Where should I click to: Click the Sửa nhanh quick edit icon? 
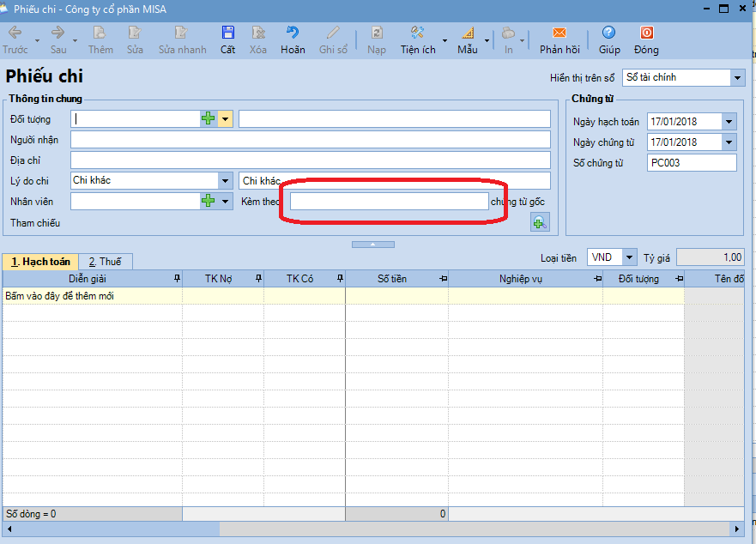(181, 33)
